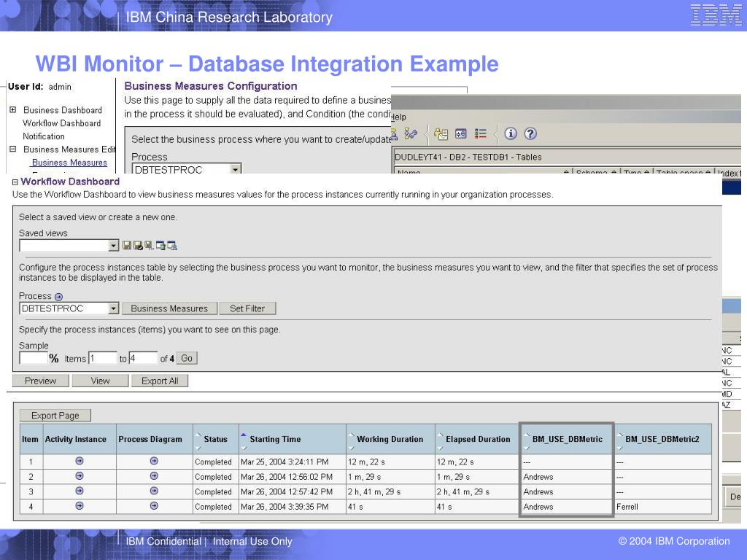The height and width of the screenshot is (560, 747).
Task: Focus the Items end field containing 4
Action: click(143, 358)
